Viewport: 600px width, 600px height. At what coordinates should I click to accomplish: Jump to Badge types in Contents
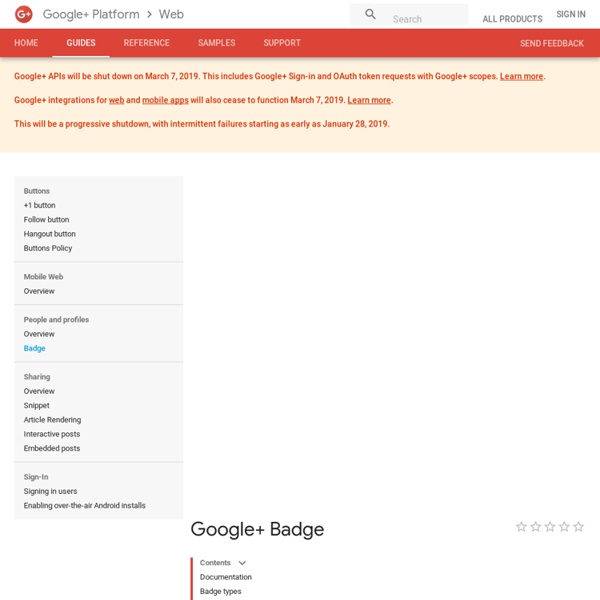[220, 591]
